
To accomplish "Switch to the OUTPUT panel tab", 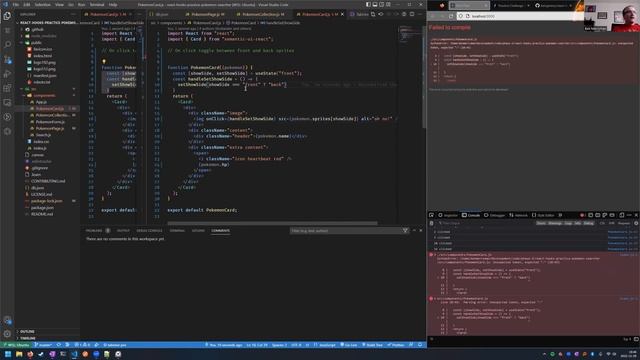I will pyautogui.click(x=123, y=231).
